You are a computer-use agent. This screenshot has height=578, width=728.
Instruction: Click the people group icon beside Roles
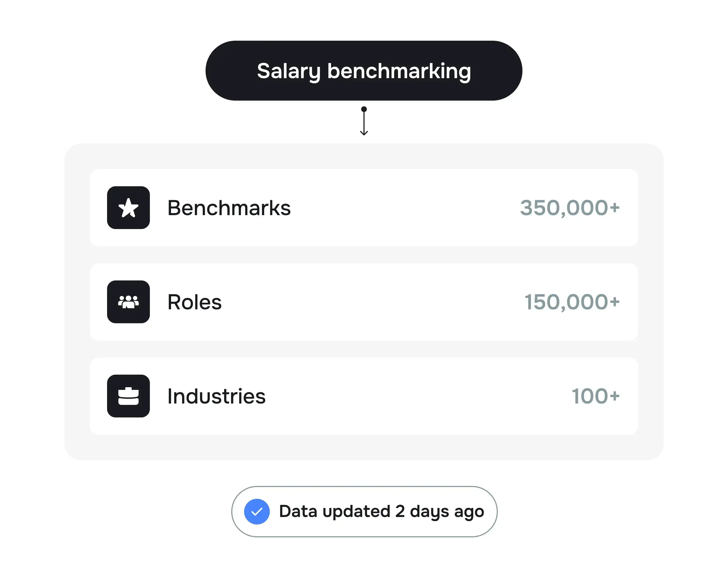[128, 302]
